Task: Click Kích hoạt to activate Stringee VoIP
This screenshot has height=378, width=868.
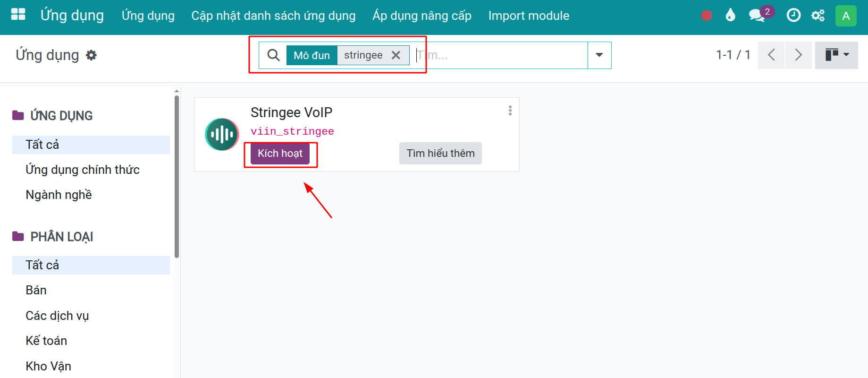Action: tap(280, 154)
